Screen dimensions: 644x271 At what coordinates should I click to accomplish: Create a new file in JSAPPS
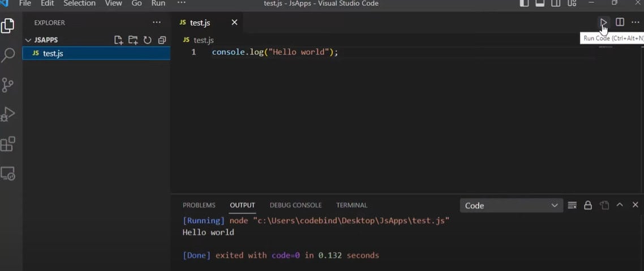click(118, 40)
